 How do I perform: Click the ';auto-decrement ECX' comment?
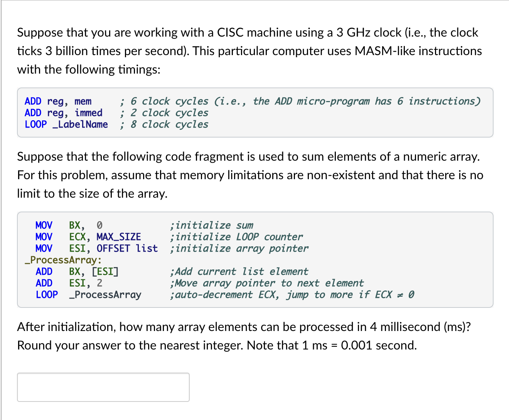[x=292, y=294]
